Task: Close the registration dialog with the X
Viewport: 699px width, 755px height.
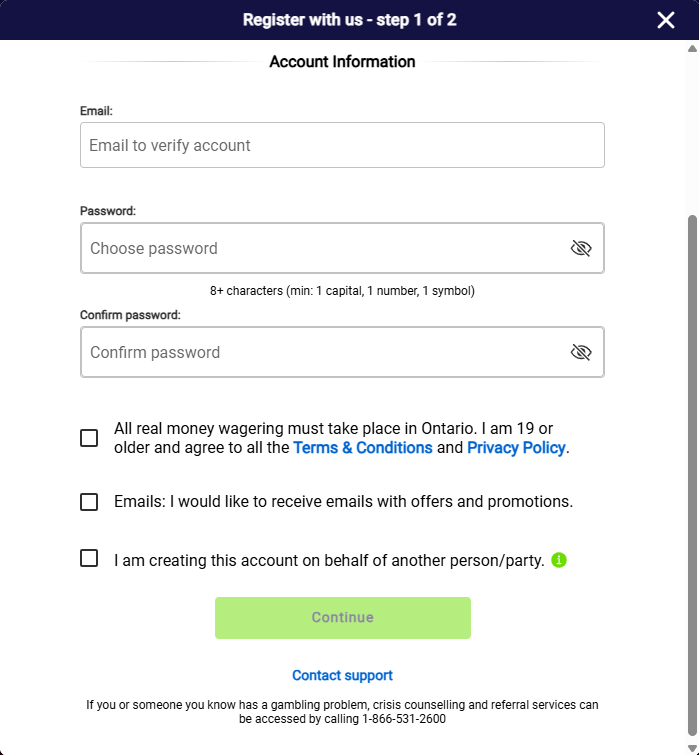Action: point(666,20)
